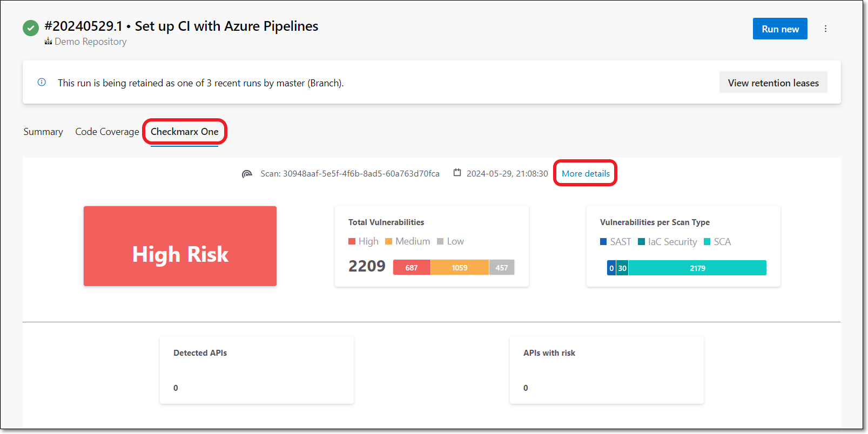Click the APIs with risk card
Screen dimensions: 868x434
(x=607, y=370)
